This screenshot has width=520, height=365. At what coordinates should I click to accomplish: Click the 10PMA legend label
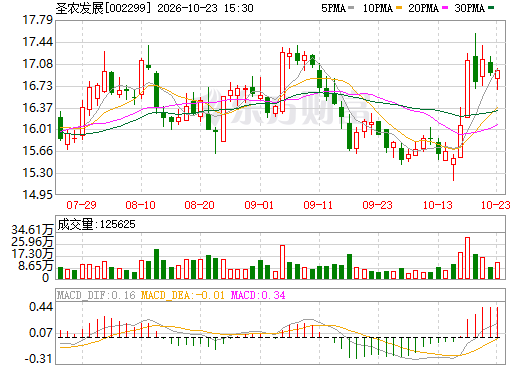click(x=378, y=8)
